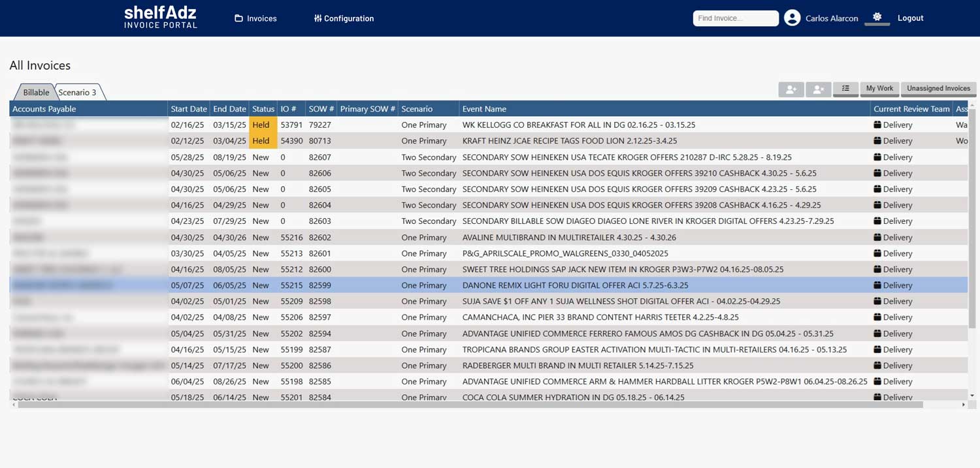The image size is (980, 468).
Task: Click the assign user icon button
Action: coord(791,89)
